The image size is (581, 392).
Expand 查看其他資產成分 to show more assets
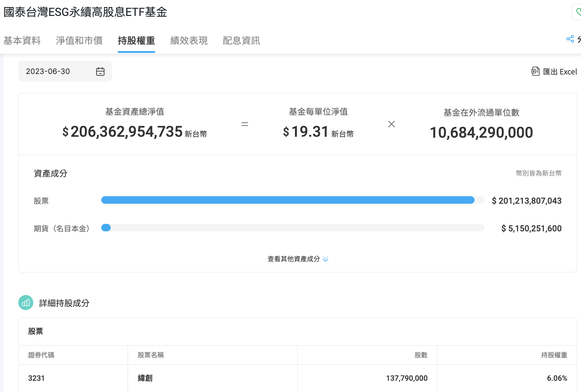pos(294,259)
